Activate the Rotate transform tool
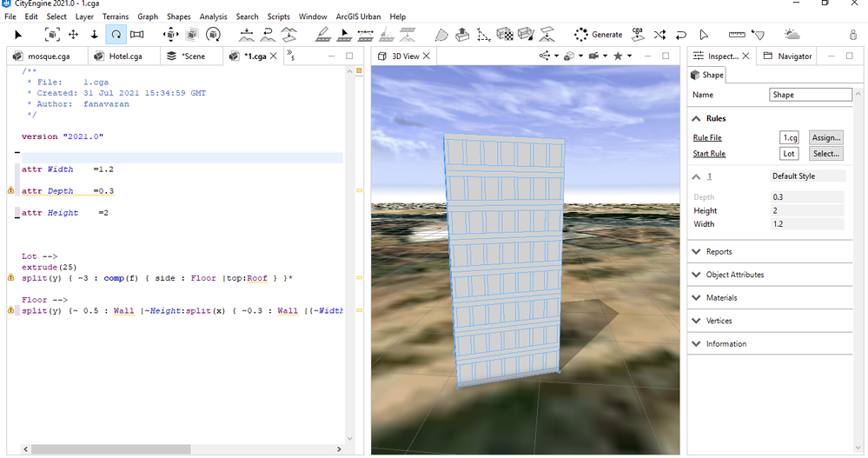Viewport: 868px width, 458px height. [x=213, y=35]
